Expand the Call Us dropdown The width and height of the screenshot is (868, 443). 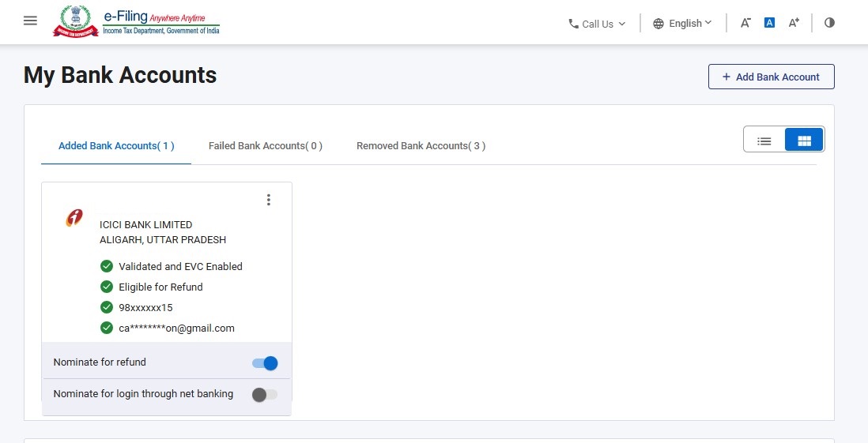click(x=598, y=24)
